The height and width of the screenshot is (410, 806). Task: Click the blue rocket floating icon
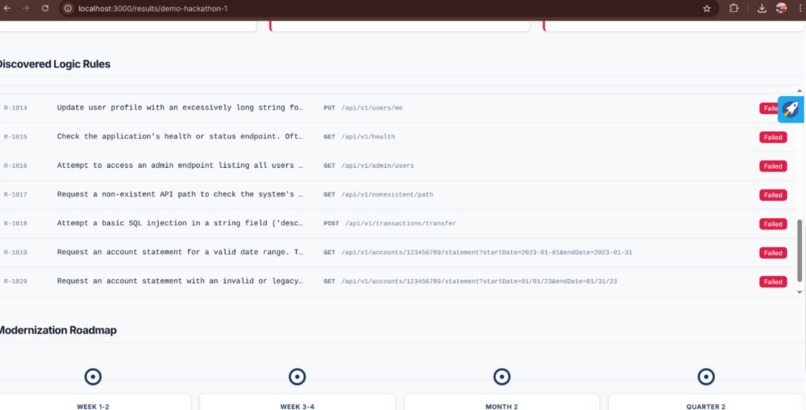[x=791, y=109]
